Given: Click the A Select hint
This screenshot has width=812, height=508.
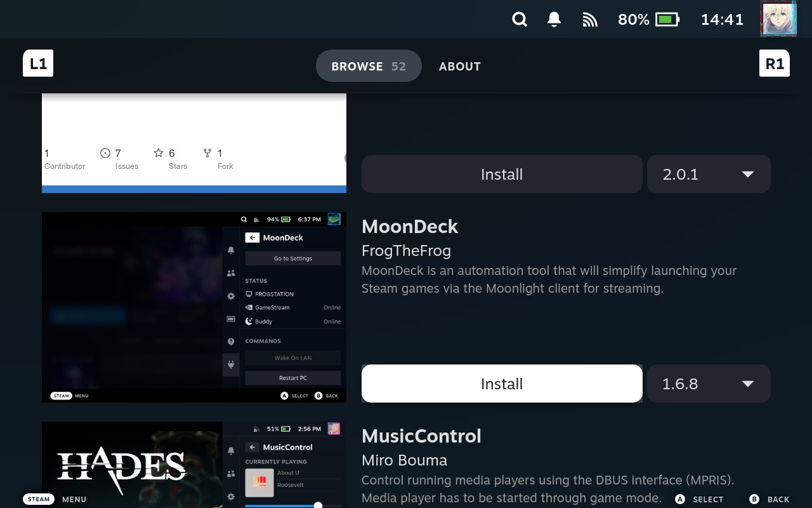Looking at the screenshot, I should pos(698,499).
